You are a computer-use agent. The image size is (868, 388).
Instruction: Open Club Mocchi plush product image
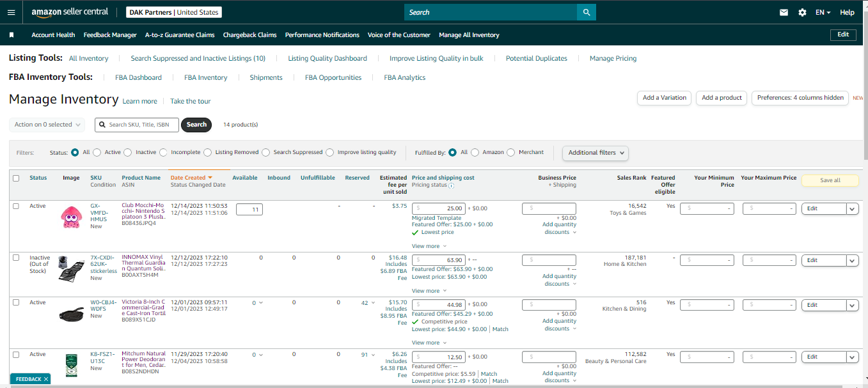71,217
